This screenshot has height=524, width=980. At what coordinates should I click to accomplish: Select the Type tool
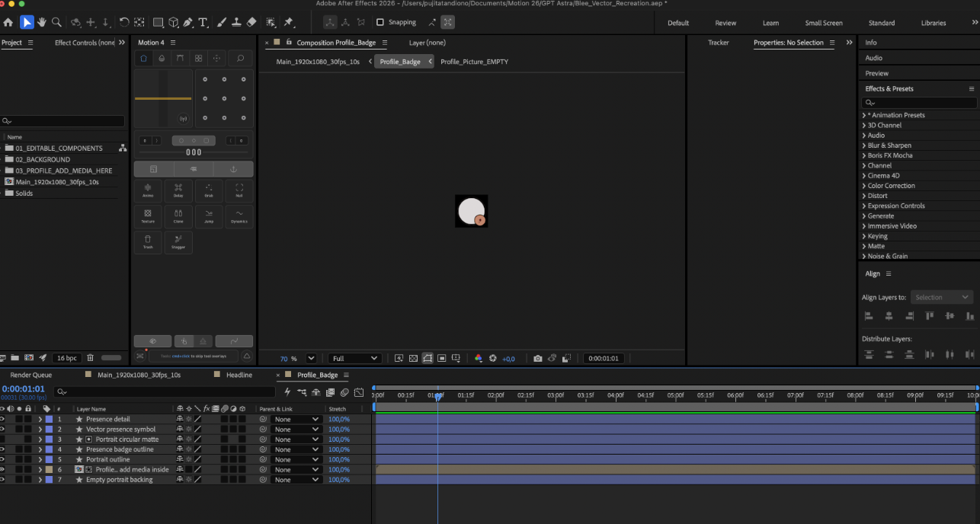click(203, 22)
